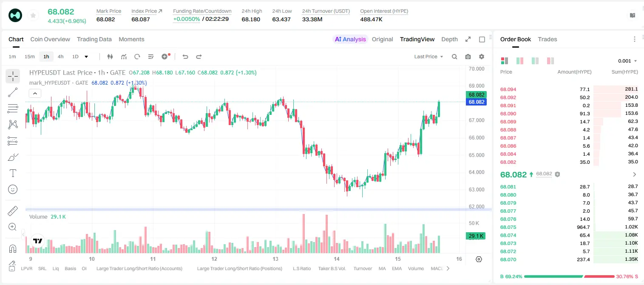Screen dimensions: 644x285
Task: Select the 4h timeframe
Action: (61, 57)
